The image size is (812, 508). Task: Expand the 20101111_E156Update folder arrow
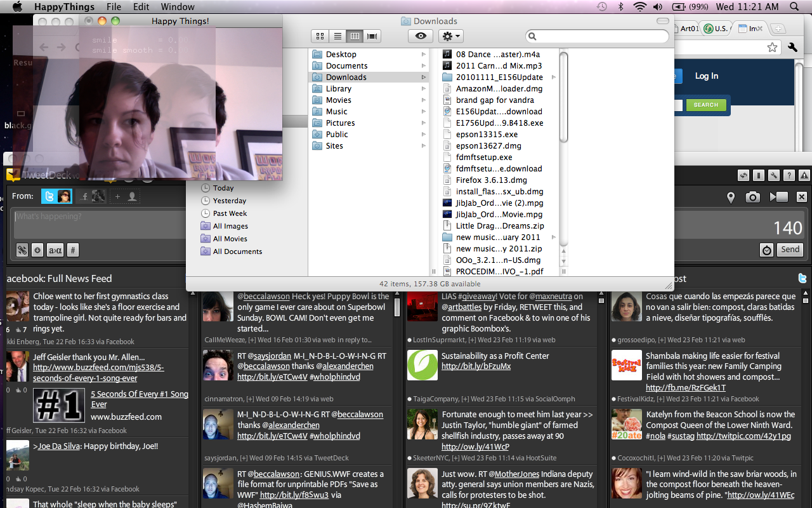click(553, 77)
